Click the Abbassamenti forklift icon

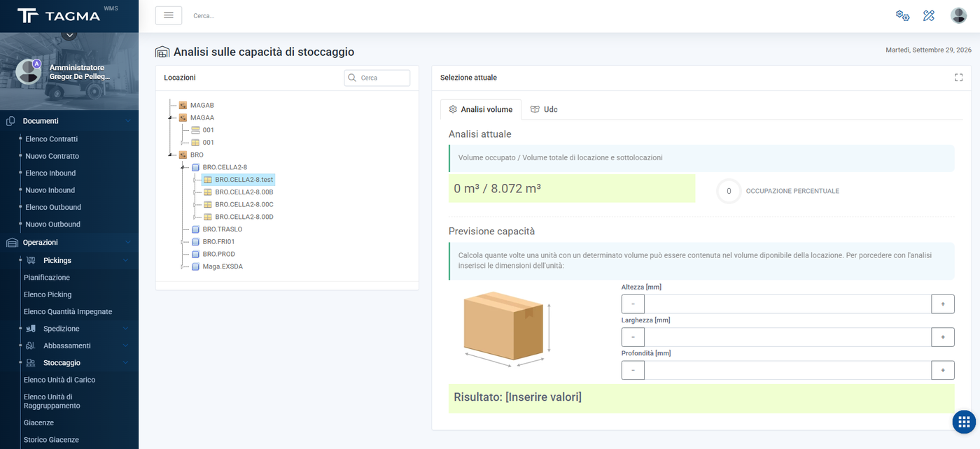(30, 345)
